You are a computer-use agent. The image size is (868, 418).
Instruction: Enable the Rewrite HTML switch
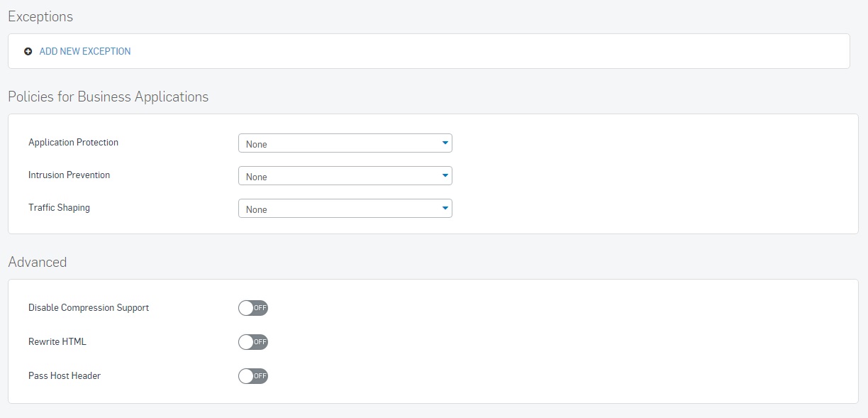[253, 342]
